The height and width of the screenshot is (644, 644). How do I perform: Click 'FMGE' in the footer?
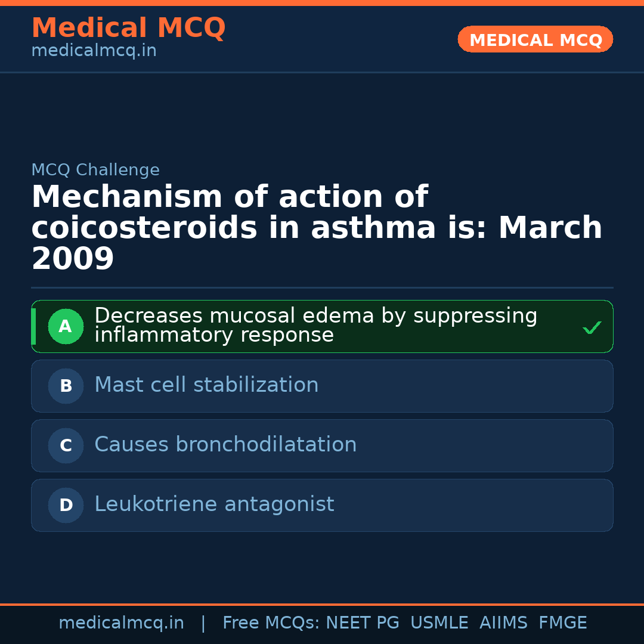[562, 623]
